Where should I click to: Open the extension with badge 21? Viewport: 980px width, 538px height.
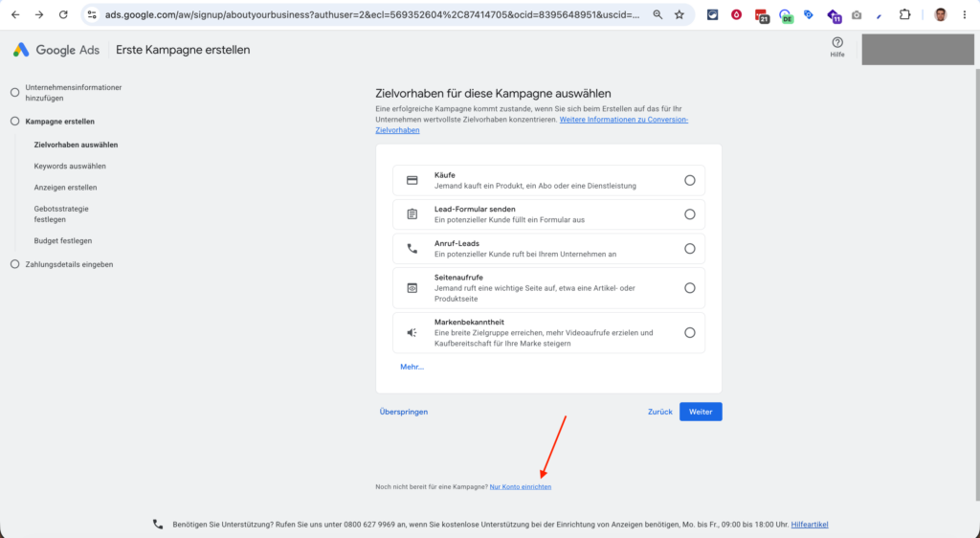point(761,15)
